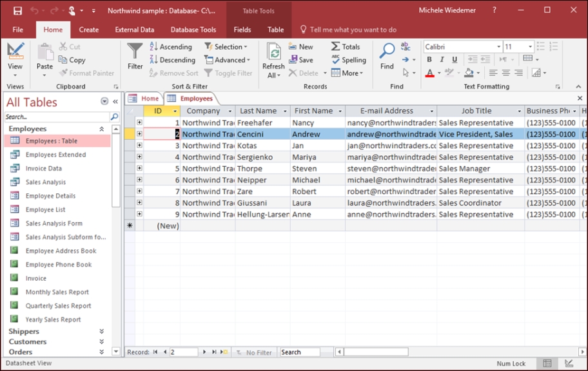The width and height of the screenshot is (588, 371).
Task: Close the Employees table document
Action: (580, 98)
